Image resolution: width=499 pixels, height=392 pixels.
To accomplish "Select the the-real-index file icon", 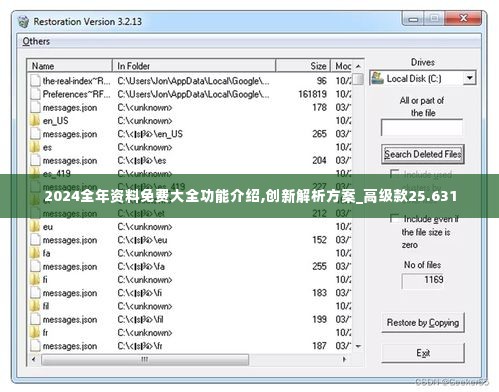I will tap(35, 81).
